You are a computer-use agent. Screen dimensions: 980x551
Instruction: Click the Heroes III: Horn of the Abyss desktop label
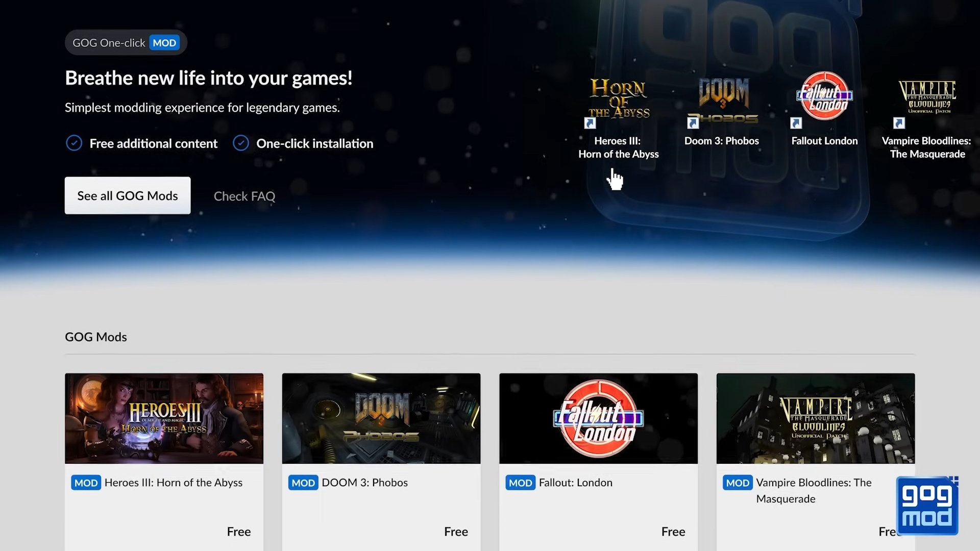pos(619,147)
